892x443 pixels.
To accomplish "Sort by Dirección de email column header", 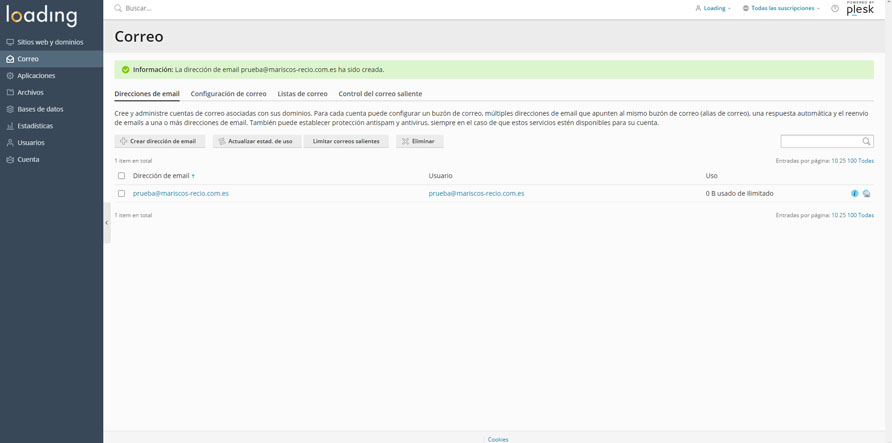I will tap(161, 176).
